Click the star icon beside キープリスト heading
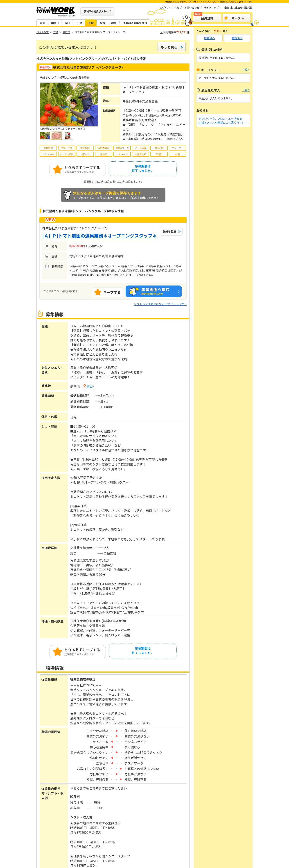 click(x=198, y=70)
